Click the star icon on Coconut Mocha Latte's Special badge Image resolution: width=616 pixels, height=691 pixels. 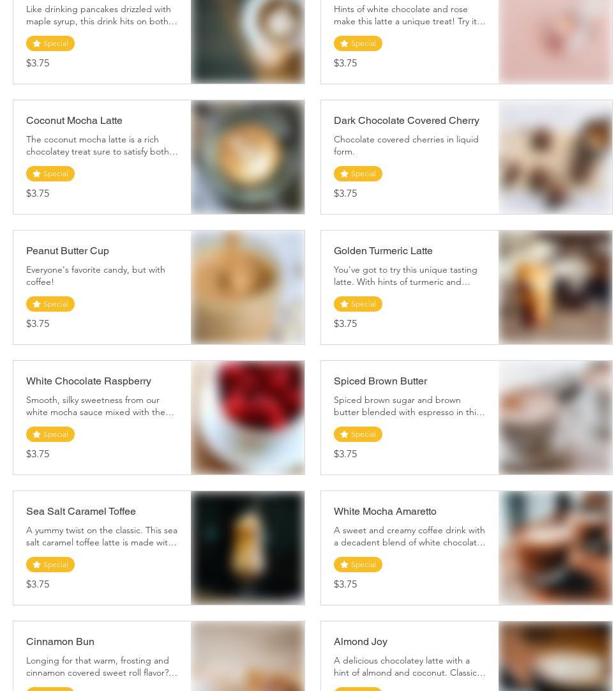pyautogui.click(x=36, y=174)
